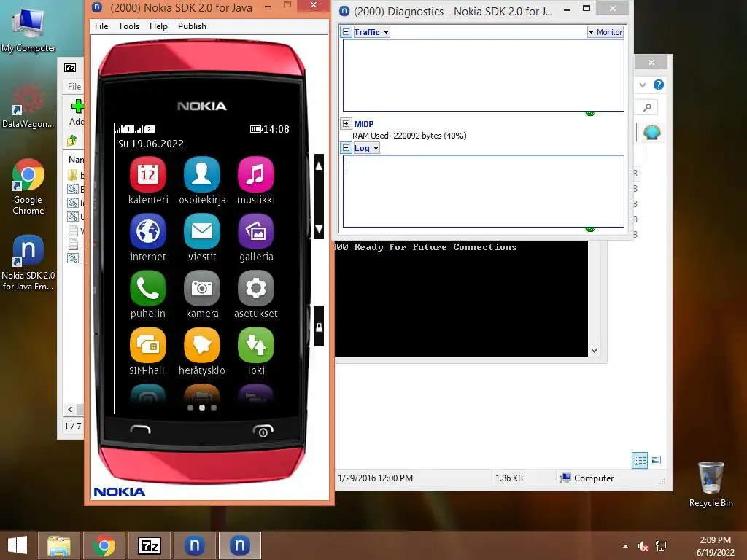Click inside the Traffic text area
The width and height of the screenshot is (747, 560).
484,75
